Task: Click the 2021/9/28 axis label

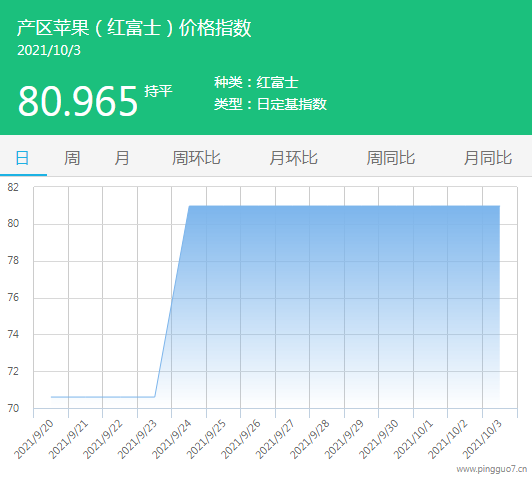Action: (310, 439)
